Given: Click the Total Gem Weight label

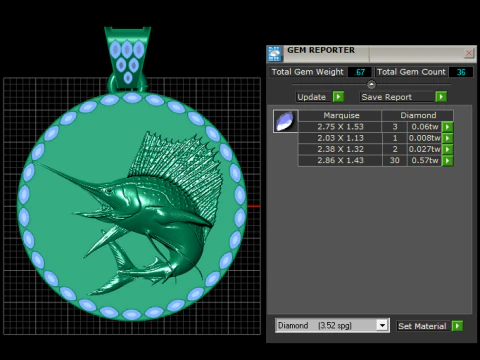Looking at the screenshot, I should [x=307, y=72].
